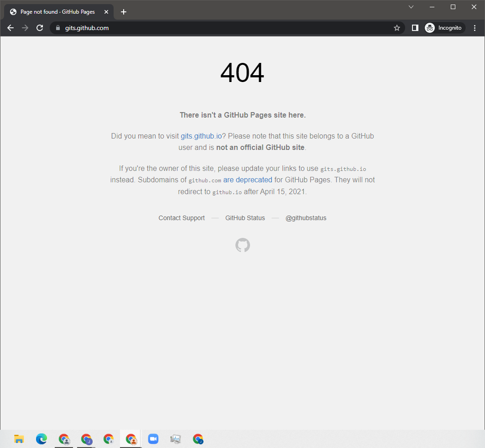Image resolution: width=485 pixels, height=448 pixels.
Task: Expand the tab search dropdown arrow
Action: coord(411,7)
